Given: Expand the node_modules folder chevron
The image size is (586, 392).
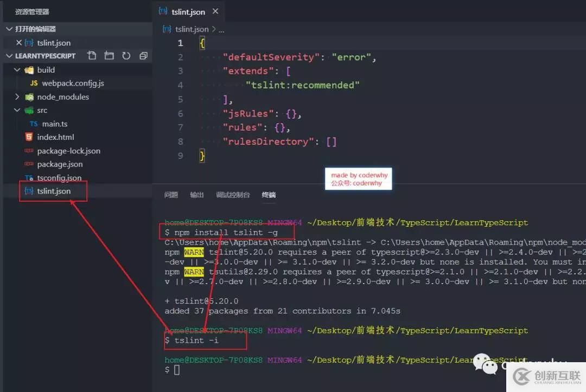Looking at the screenshot, I should point(17,97).
